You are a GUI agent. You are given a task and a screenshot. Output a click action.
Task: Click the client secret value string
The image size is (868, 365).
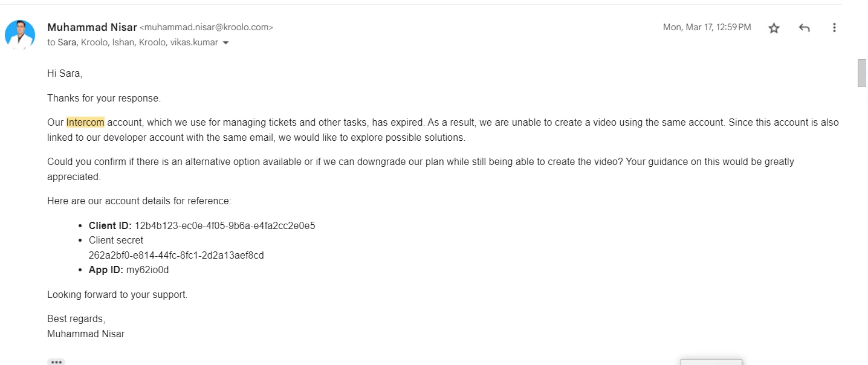coord(176,255)
